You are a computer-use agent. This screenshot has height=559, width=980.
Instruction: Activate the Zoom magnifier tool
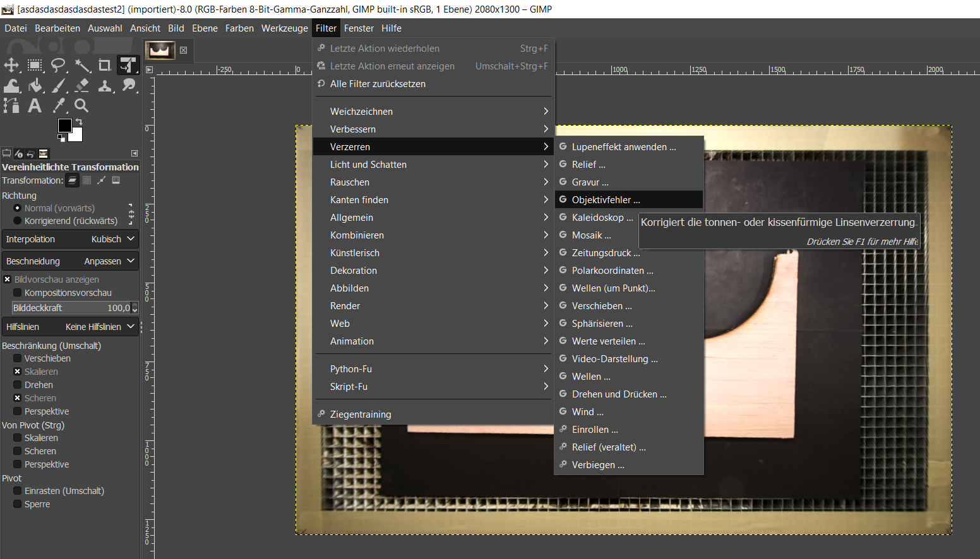click(x=81, y=106)
